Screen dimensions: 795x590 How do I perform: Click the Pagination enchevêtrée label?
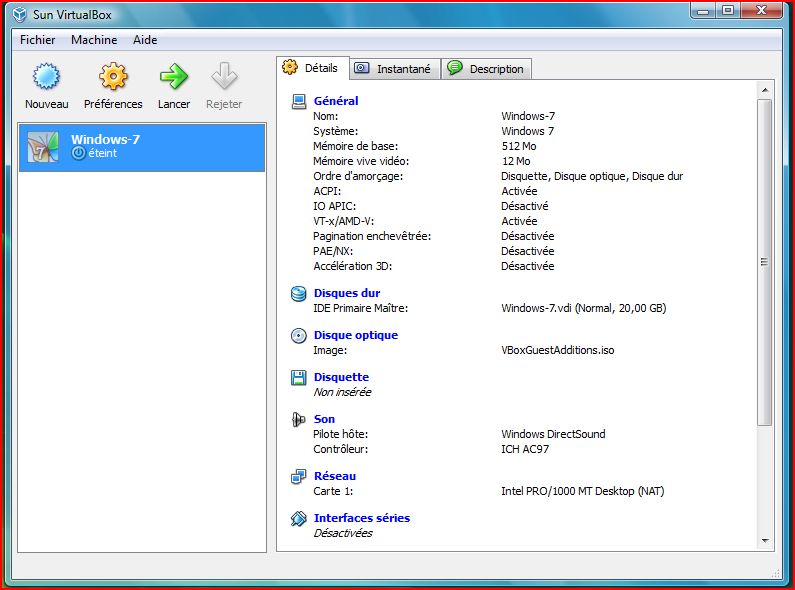click(x=372, y=236)
